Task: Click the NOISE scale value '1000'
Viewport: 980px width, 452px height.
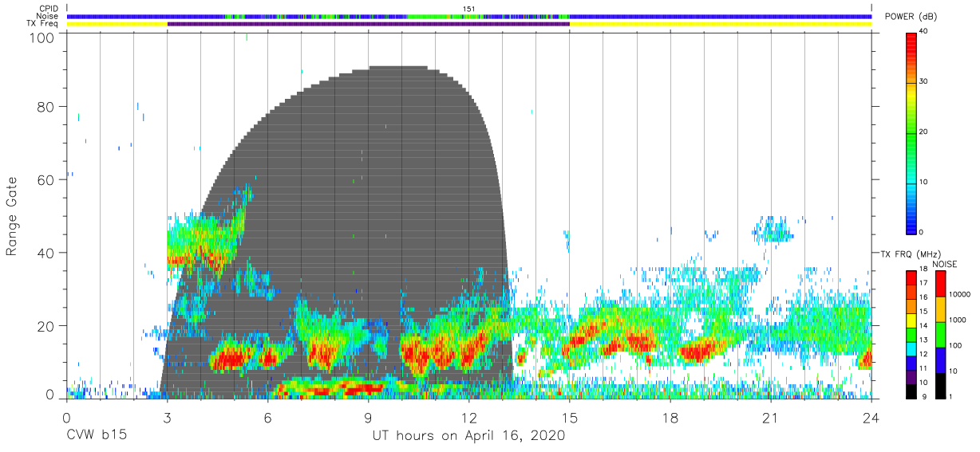Action: (x=958, y=320)
